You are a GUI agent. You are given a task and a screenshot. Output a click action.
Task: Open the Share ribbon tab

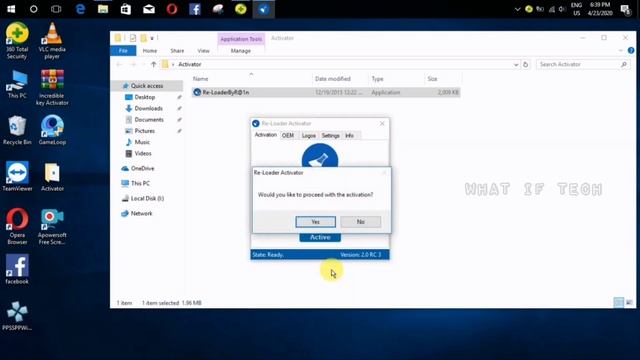177,51
